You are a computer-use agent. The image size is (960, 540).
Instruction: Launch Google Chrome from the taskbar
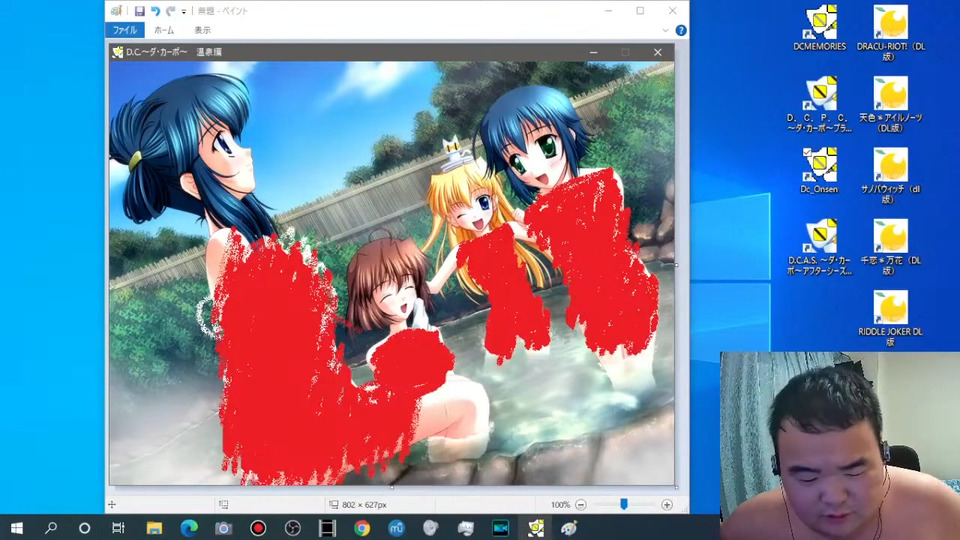362,528
